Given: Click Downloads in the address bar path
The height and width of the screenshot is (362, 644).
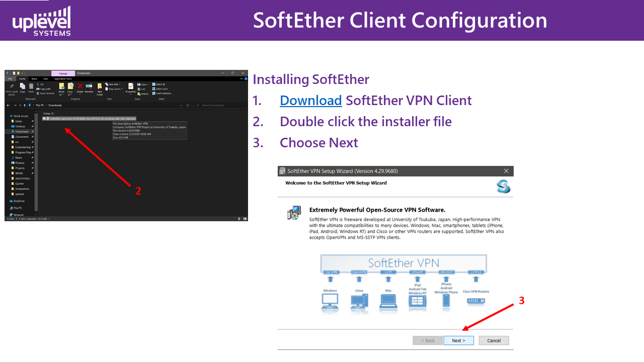Looking at the screenshot, I should 55,106.
